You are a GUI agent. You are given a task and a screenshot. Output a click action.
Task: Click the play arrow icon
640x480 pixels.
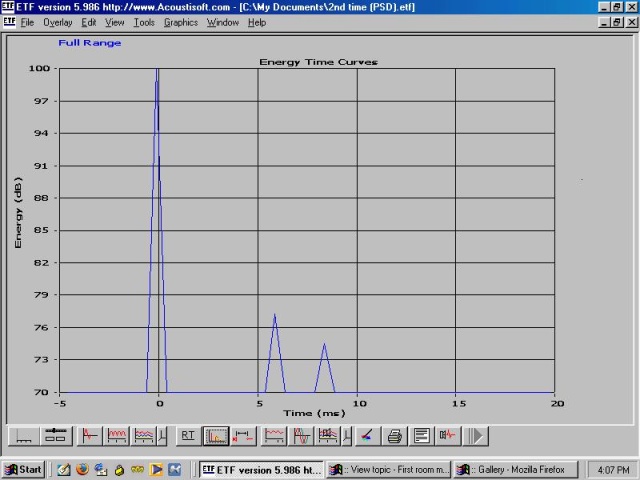476,436
